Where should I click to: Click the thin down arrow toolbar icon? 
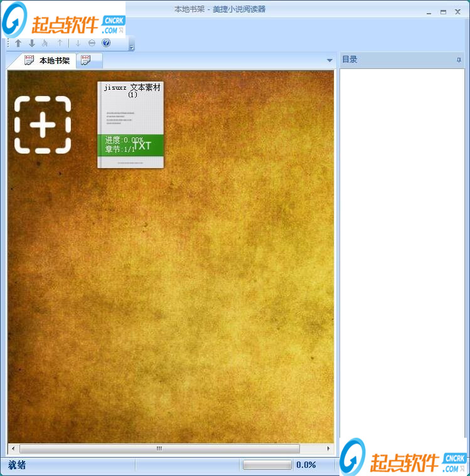pos(78,43)
